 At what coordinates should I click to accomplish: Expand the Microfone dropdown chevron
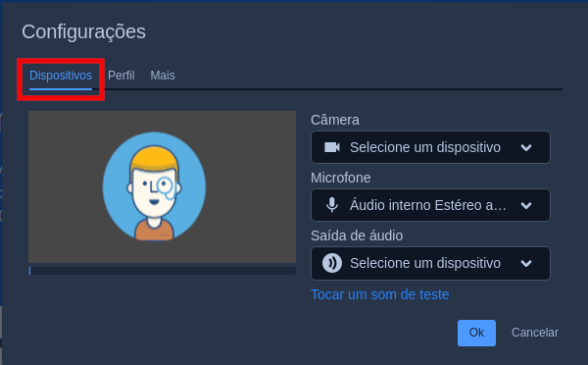(526, 205)
